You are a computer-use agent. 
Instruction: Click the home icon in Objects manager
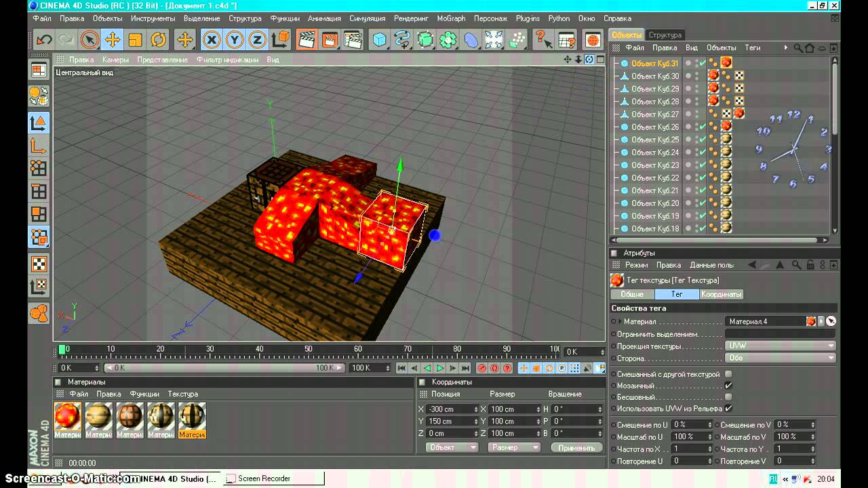point(810,48)
